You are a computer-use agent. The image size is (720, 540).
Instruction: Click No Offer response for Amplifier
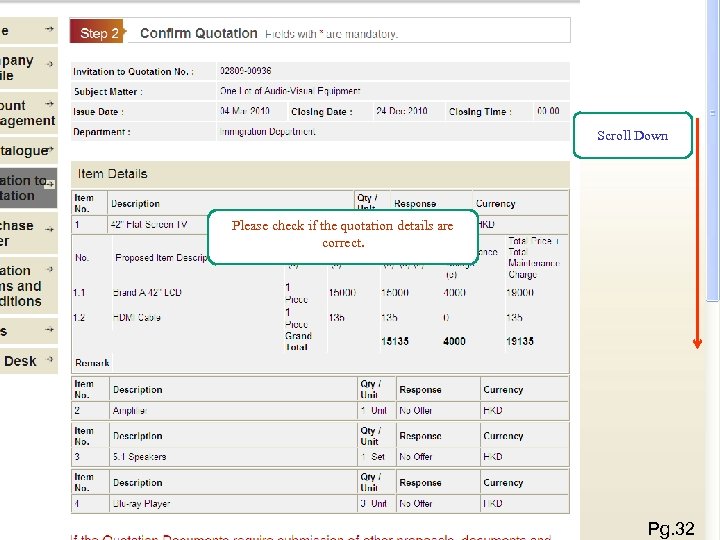pos(416,411)
